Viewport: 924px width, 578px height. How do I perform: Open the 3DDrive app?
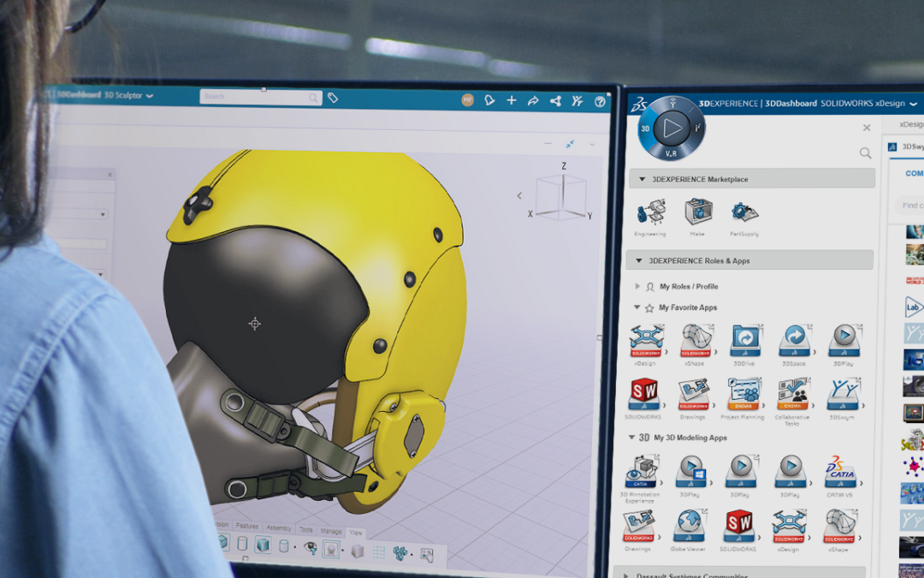coord(745,341)
